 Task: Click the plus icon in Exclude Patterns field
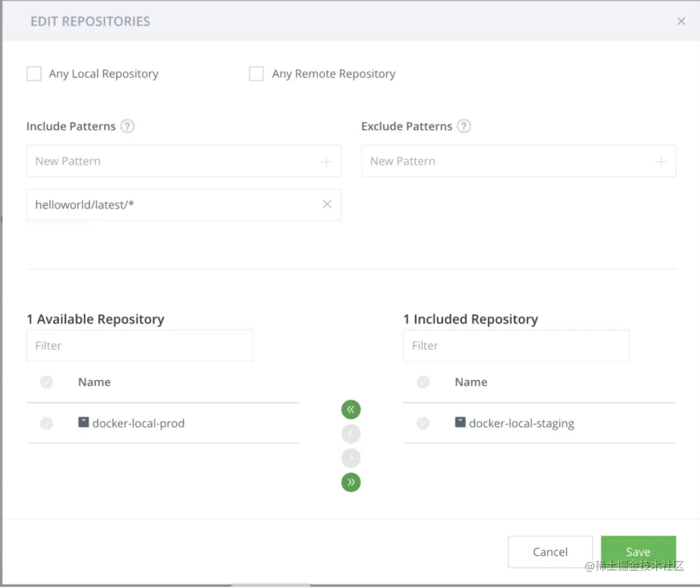661,162
